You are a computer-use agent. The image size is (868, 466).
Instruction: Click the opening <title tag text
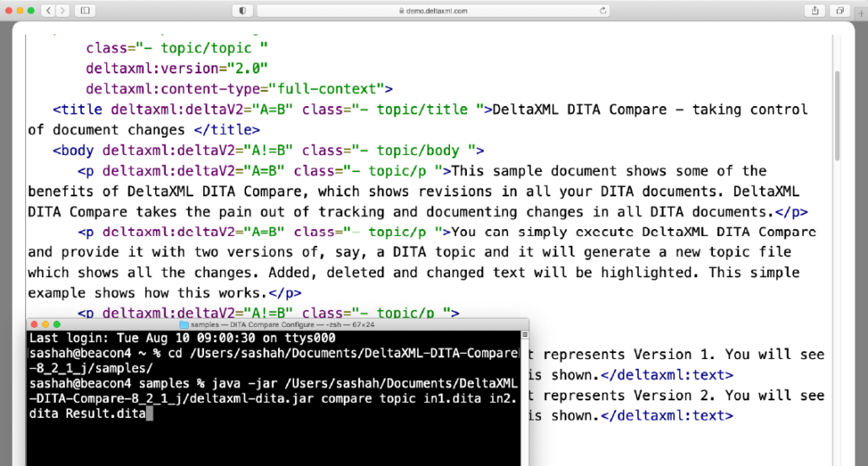78,110
